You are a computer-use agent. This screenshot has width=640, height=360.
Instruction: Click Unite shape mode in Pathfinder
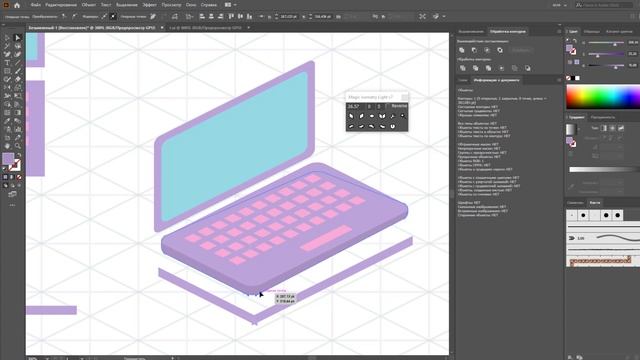(x=462, y=50)
